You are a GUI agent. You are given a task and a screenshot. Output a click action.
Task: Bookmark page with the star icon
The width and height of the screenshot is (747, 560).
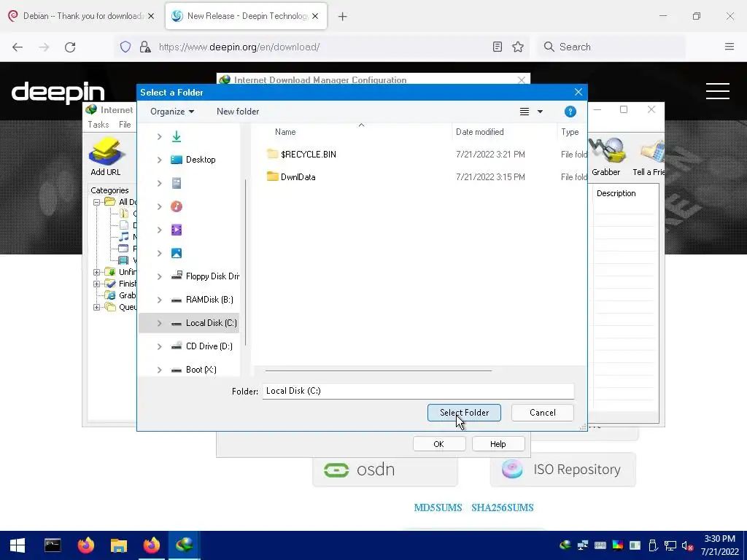pos(518,47)
